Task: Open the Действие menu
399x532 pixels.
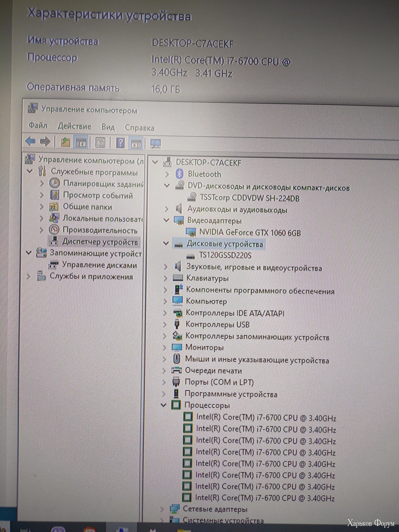Action: [74, 126]
